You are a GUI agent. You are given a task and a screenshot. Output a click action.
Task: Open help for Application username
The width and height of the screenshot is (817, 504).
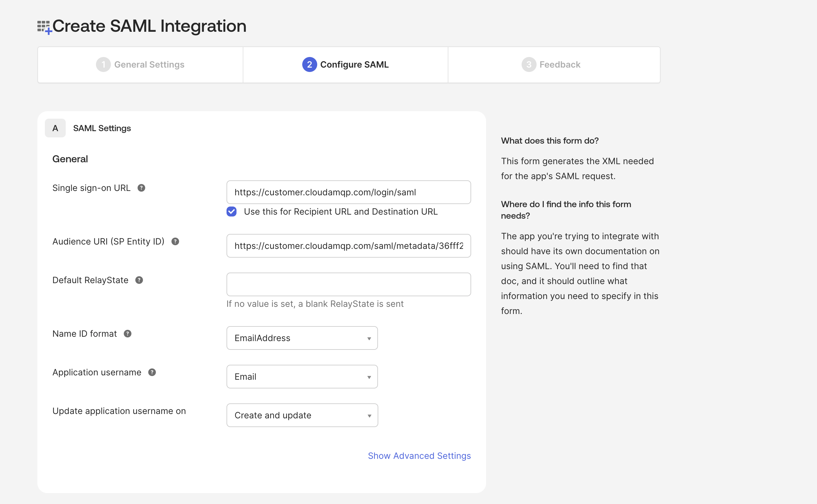pyautogui.click(x=153, y=373)
